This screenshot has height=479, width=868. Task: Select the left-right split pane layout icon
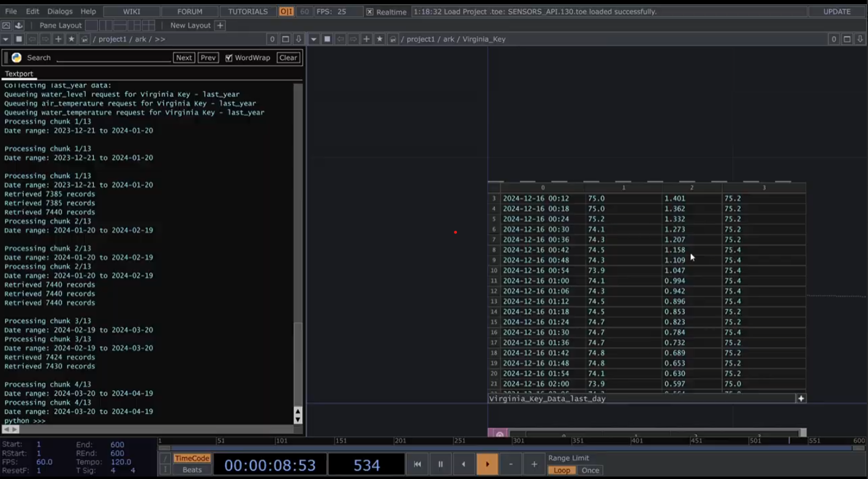[x=106, y=25]
